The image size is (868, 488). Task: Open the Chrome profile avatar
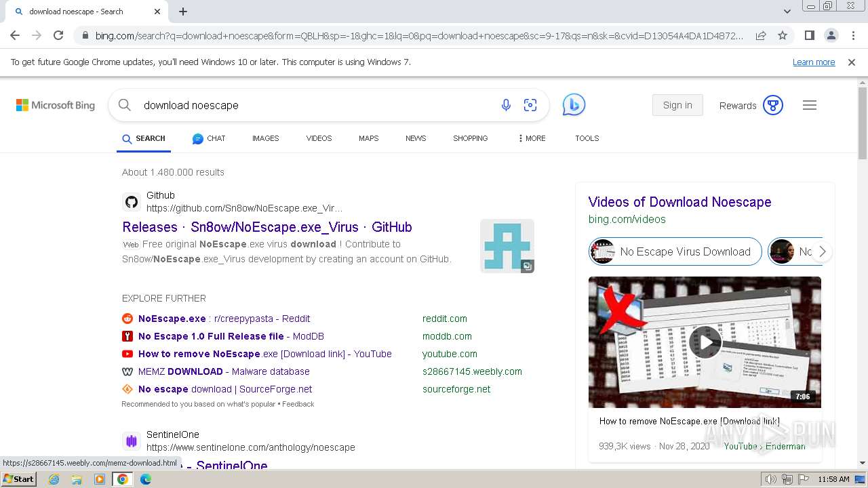(x=831, y=35)
